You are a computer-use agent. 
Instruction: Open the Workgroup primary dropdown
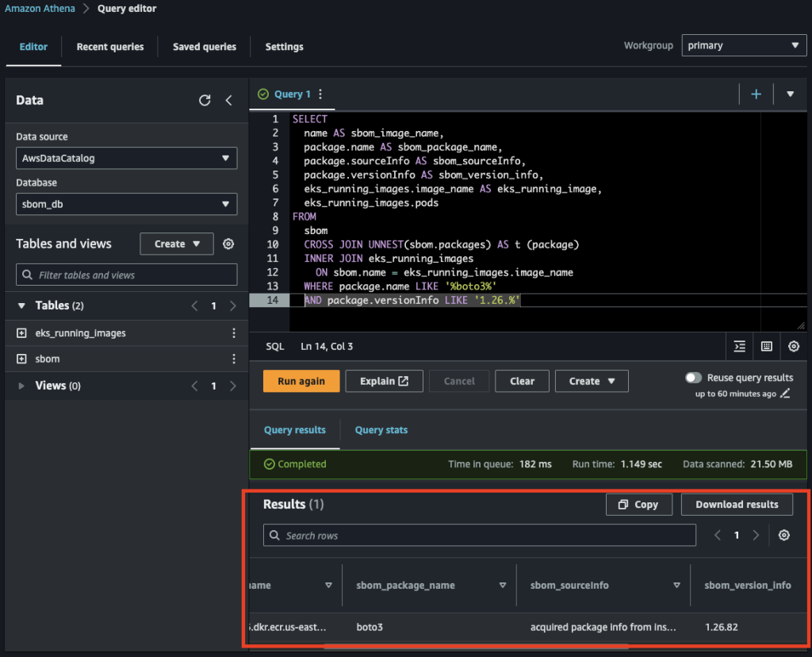743,45
